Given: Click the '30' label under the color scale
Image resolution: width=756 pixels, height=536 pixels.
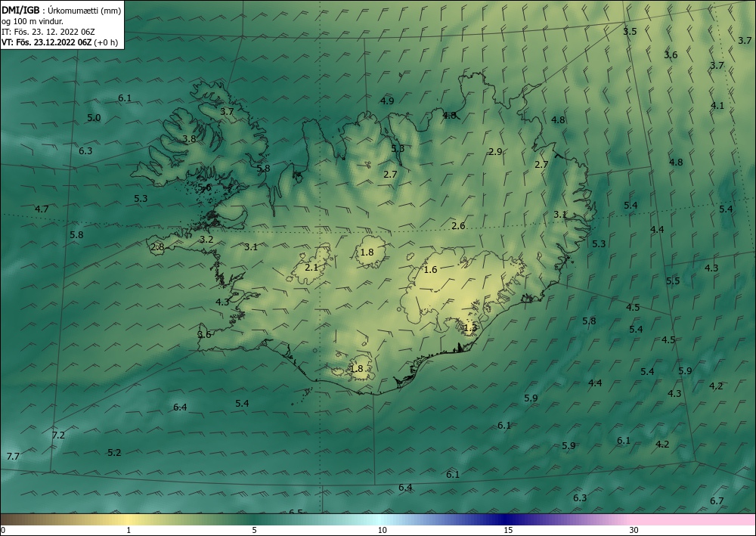Looking at the screenshot, I should 634,531.
